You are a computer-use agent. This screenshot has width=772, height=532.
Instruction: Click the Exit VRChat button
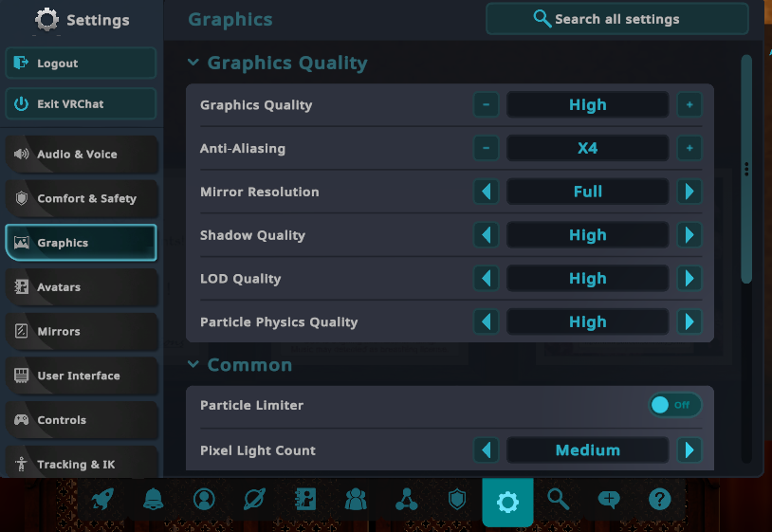pyautogui.click(x=82, y=104)
